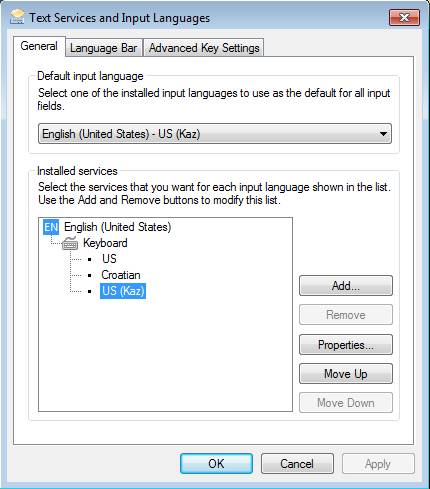
Task: Click the dialog title bar icon
Action: (x=17, y=17)
